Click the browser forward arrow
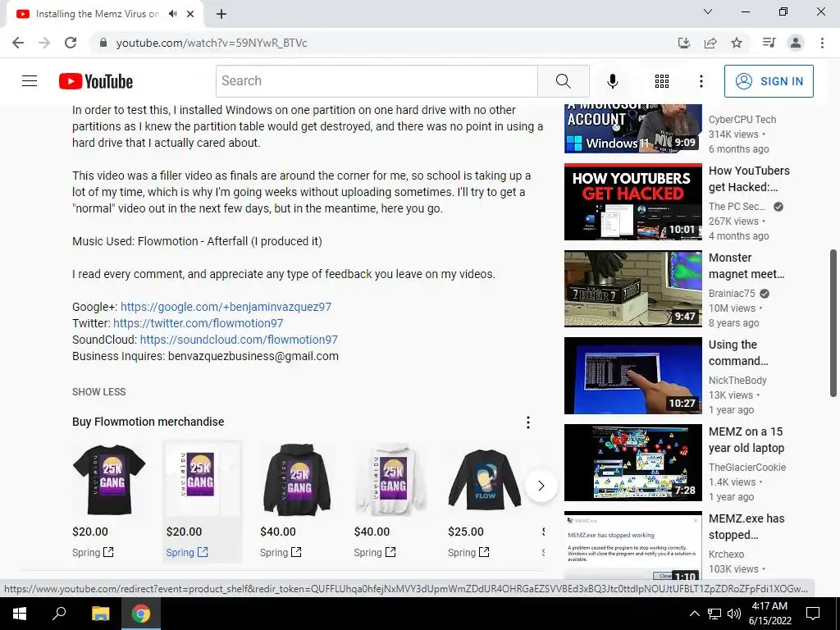 point(44,43)
